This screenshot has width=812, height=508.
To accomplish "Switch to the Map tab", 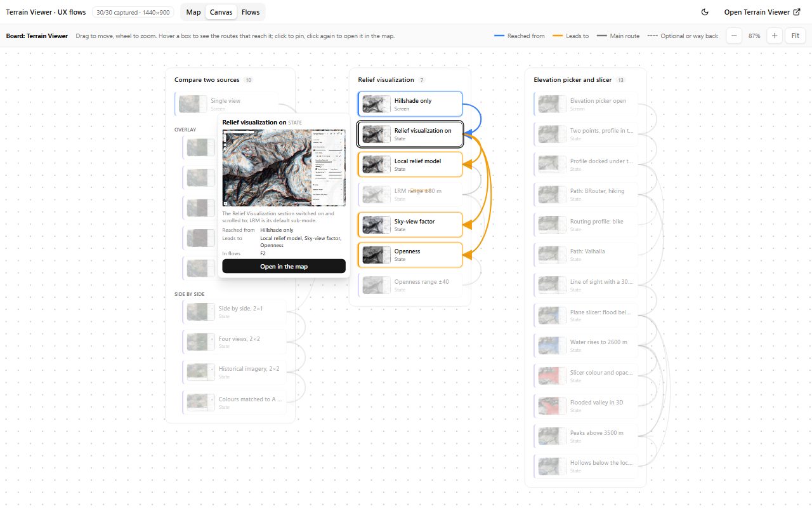I will (x=193, y=12).
